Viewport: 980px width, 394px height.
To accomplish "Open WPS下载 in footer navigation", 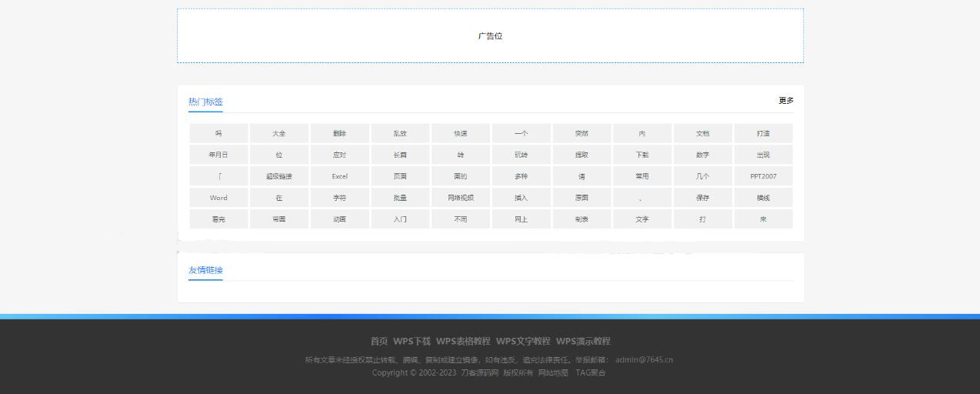I will point(412,341).
